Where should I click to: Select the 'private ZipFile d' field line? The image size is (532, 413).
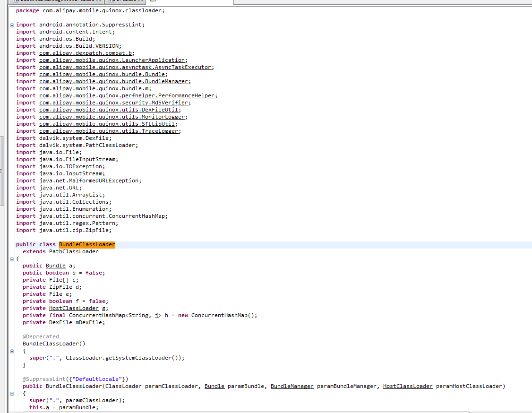(x=52, y=287)
